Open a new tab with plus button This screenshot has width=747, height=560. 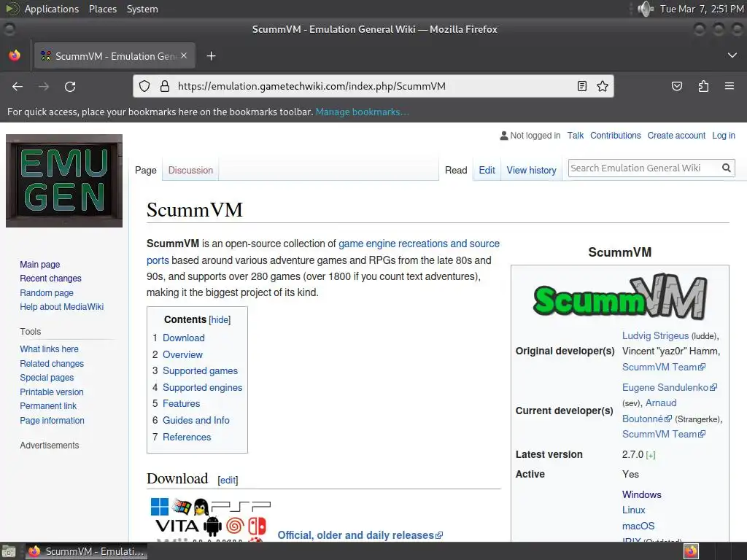211,56
